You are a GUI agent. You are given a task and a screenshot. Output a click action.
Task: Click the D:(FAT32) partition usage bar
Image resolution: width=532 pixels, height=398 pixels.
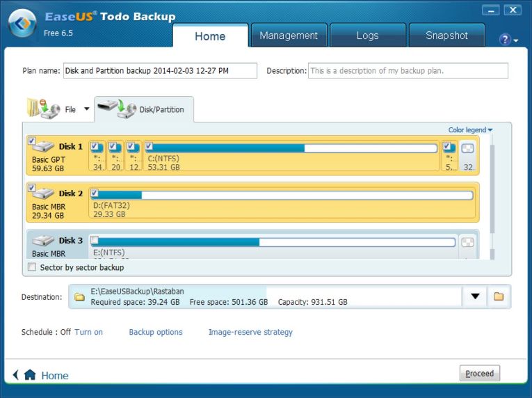pos(282,195)
